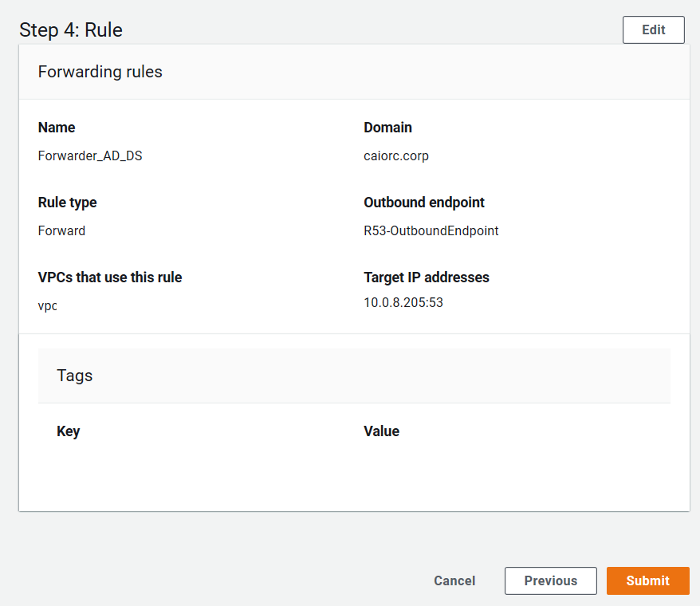Click the Target IP addresses label
Image resolution: width=700 pixels, height=606 pixels.
tap(427, 277)
